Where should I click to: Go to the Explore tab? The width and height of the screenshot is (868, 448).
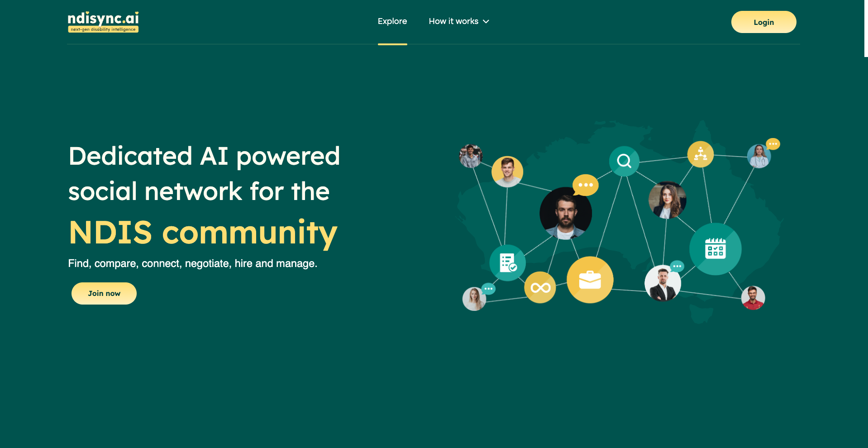pos(392,22)
